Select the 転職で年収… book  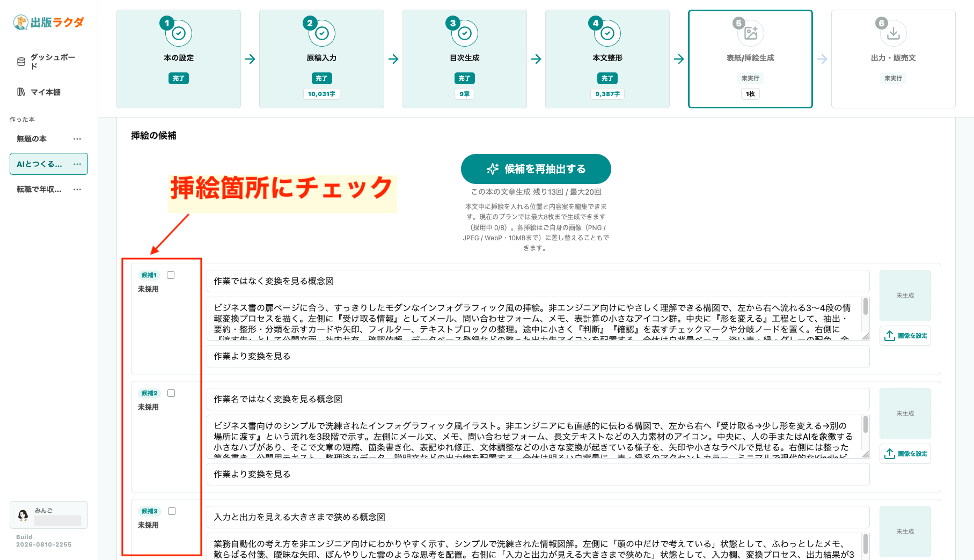[39, 189]
